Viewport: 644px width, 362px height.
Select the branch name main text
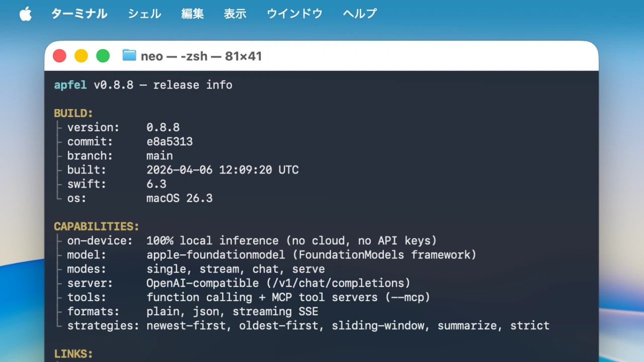[159, 156]
